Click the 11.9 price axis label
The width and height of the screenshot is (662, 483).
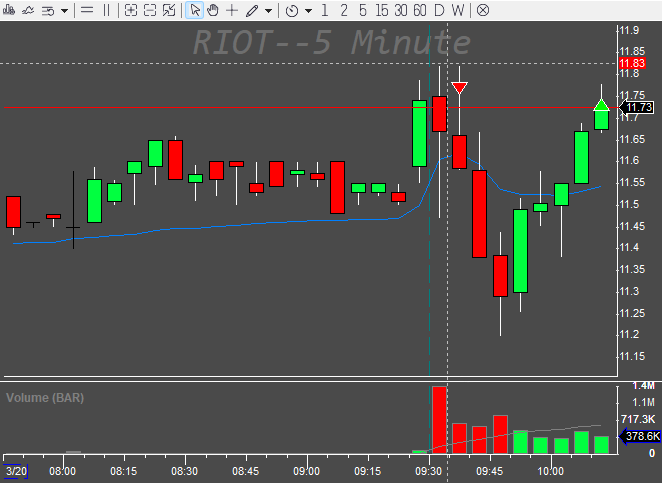629,30
